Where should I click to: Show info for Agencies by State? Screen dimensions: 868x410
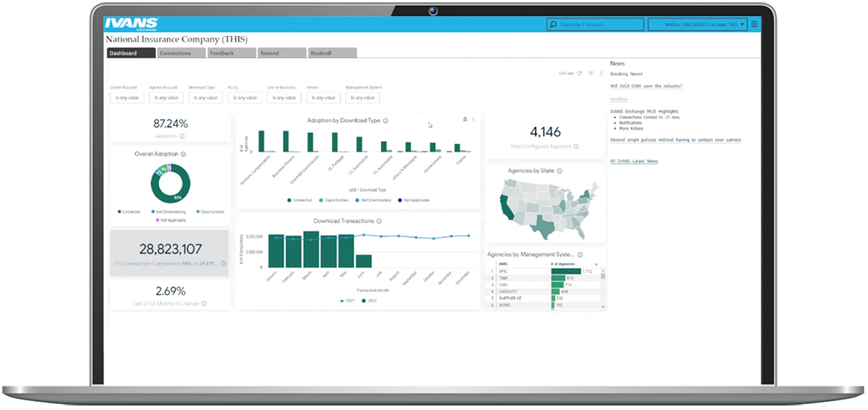(560, 171)
